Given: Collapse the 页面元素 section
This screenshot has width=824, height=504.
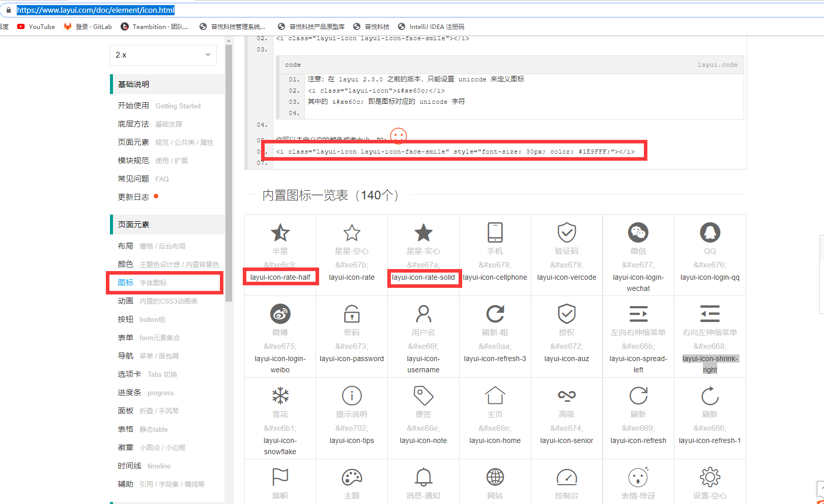Looking at the screenshot, I should coord(133,224).
